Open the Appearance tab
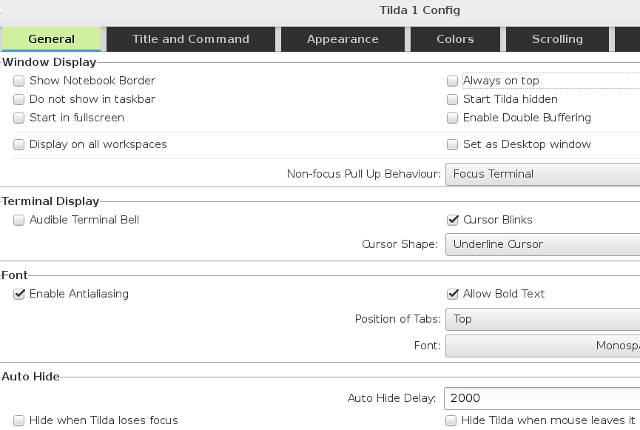Image resolution: width=640 pixels, height=430 pixels. coord(343,39)
